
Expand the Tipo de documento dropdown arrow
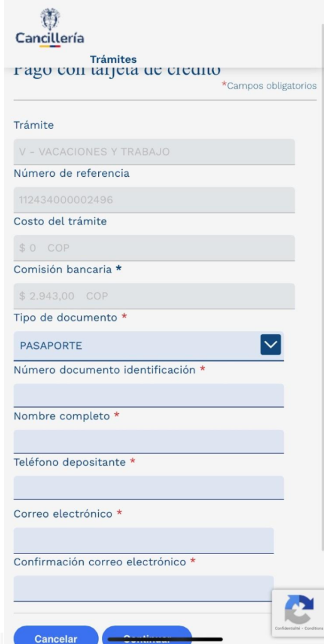pos(271,345)
